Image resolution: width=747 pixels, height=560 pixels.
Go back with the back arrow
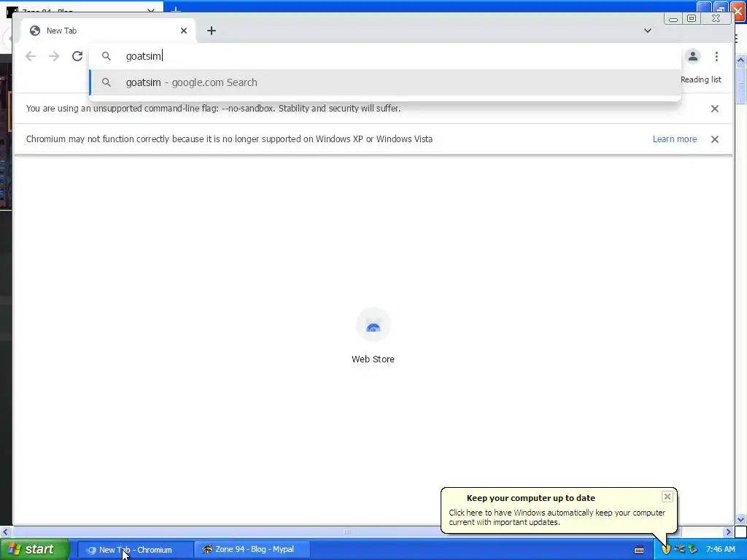coord(31,56)
